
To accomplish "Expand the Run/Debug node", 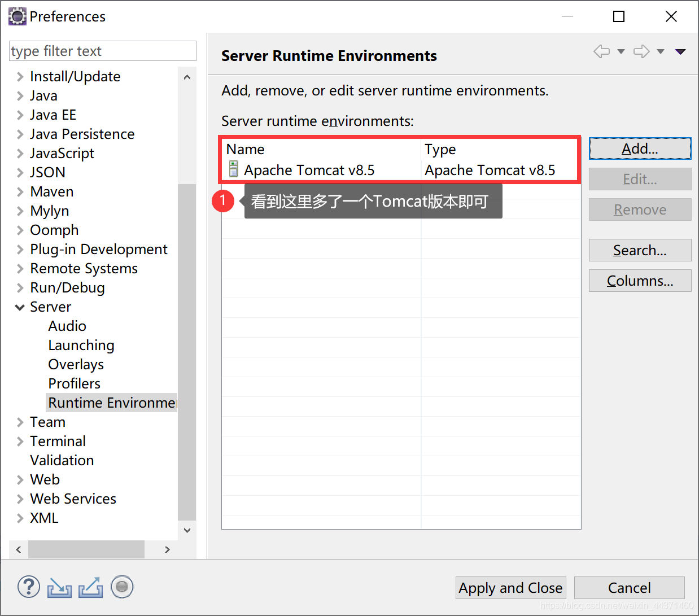I will (20, 288).
